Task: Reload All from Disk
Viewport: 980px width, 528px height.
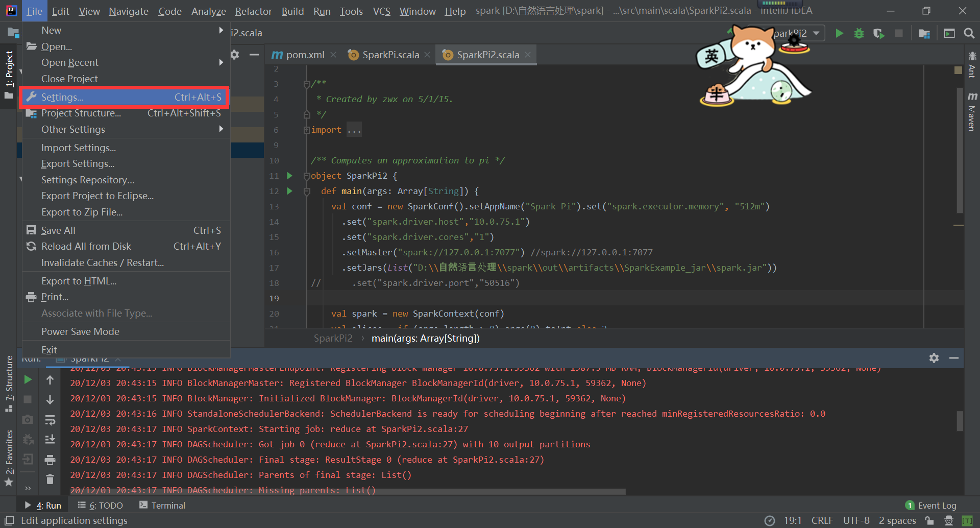Action: [126, 246]
